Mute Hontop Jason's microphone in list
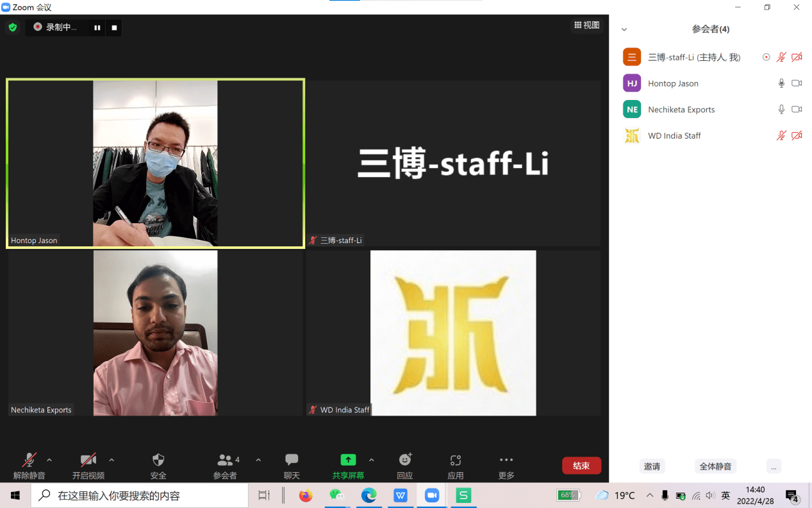The image size is (812, 508). click(781, 83)
